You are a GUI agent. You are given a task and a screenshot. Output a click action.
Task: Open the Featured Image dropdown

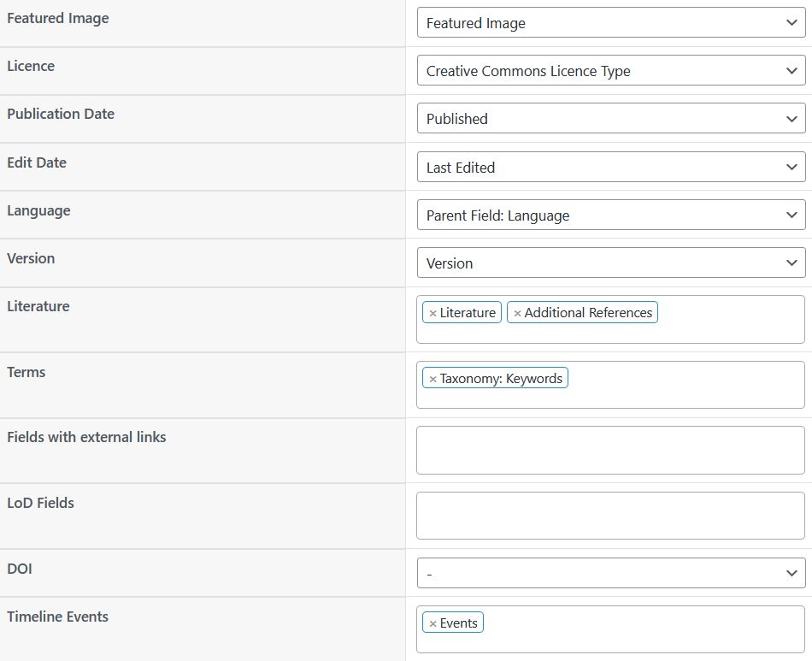tap(611, 23)
